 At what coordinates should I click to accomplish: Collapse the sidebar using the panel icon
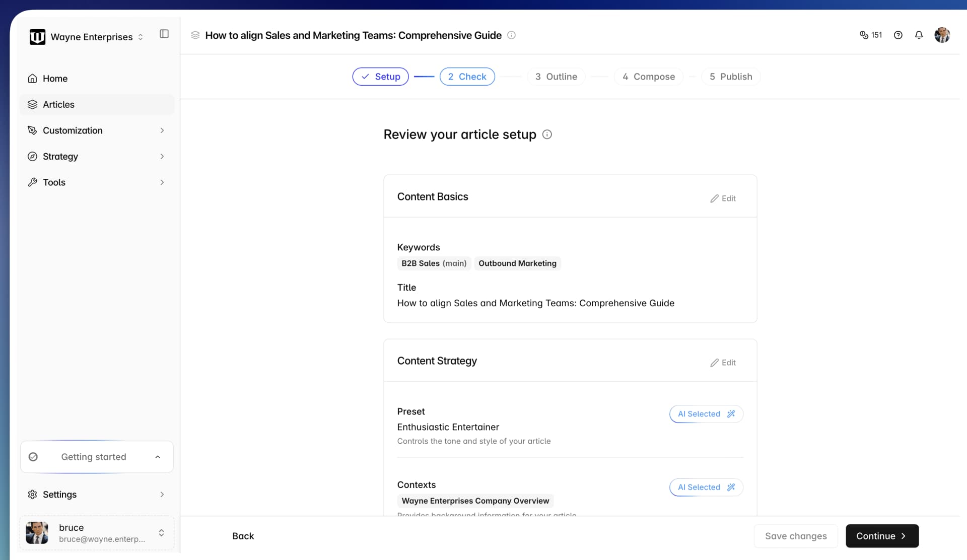(x=164, y=34)
